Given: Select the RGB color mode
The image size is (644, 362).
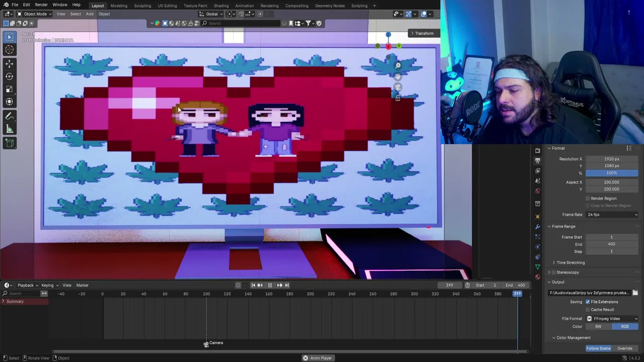Looking at the screenshot, I should (x=624, y=327).
